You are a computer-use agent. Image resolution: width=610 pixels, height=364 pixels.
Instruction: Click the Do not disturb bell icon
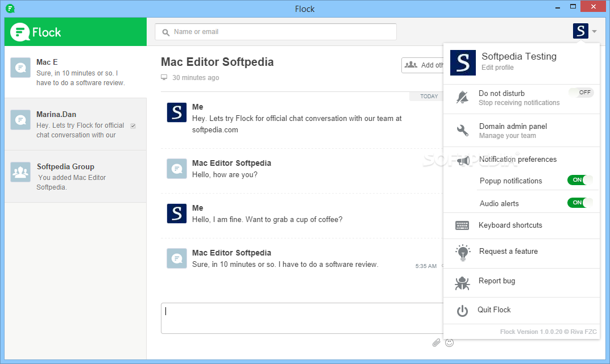pyautogui.click(x=462, y=98)
